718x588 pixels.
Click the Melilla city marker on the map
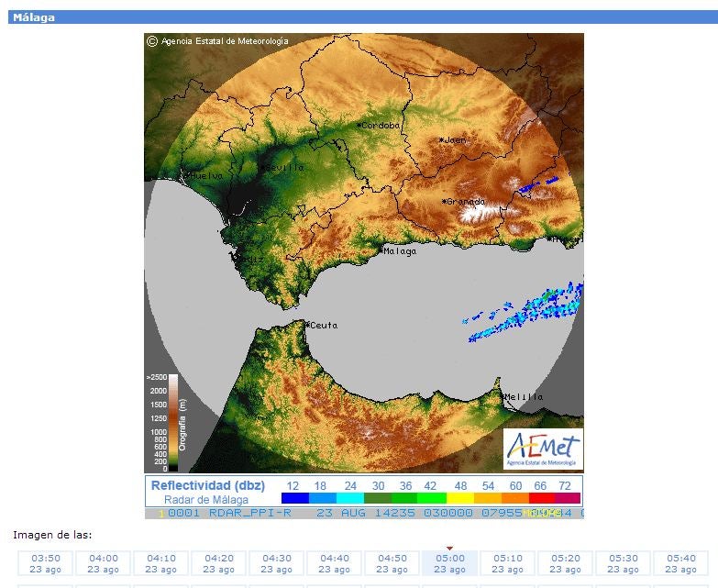pyautogui.click(x=504, y=396)
